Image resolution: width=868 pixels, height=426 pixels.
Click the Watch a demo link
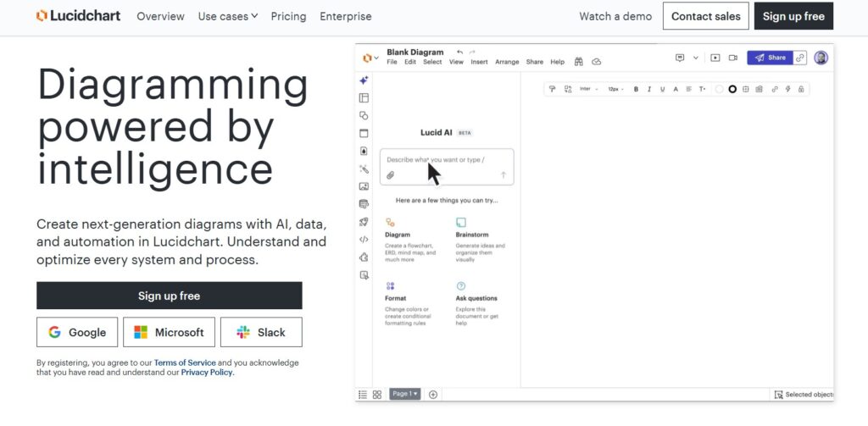(x=615, y=17)
